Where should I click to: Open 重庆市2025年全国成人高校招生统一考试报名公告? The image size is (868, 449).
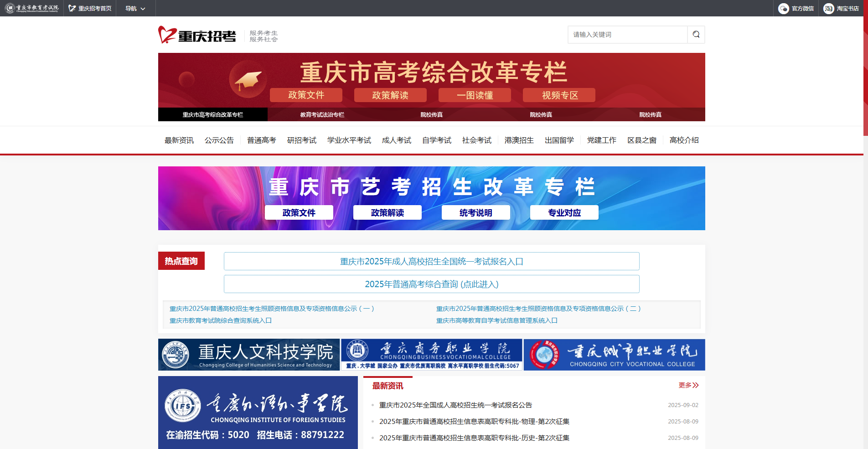click(456, 405)
